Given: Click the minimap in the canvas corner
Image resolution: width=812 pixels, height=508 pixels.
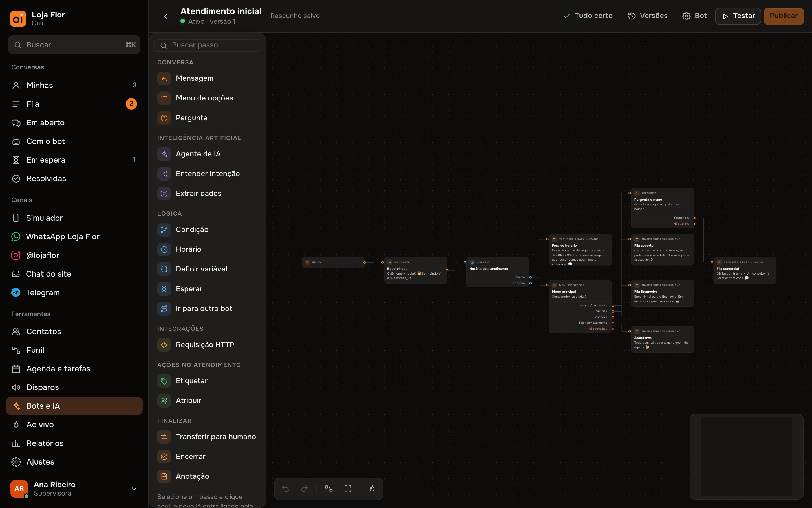Looking at the screenshot, I should pos(747,457).
